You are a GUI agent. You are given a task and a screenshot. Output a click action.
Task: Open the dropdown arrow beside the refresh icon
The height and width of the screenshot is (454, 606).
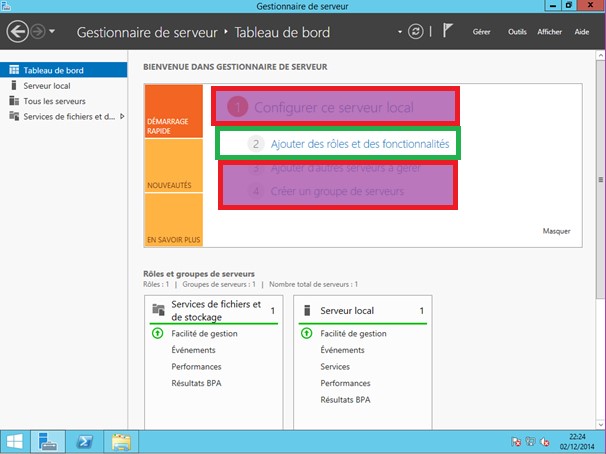(x=399, y=32)
